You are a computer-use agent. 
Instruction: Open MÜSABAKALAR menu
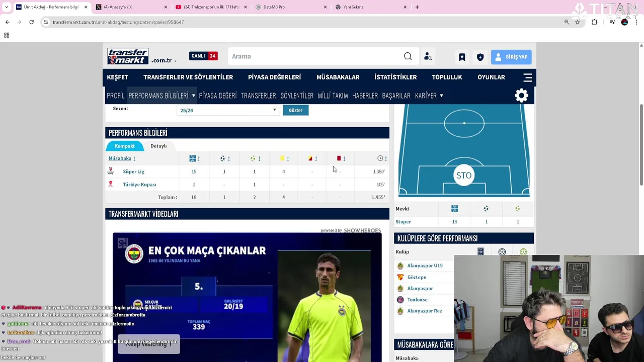(x=338, y=77)
